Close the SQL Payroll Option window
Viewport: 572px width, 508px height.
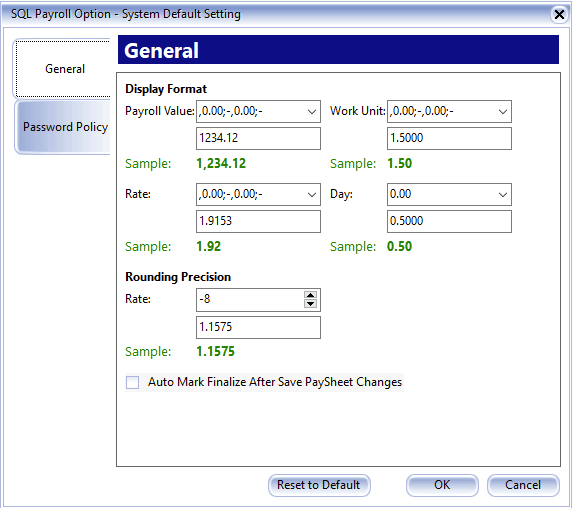pyautogui.click(x=559, y=15)
